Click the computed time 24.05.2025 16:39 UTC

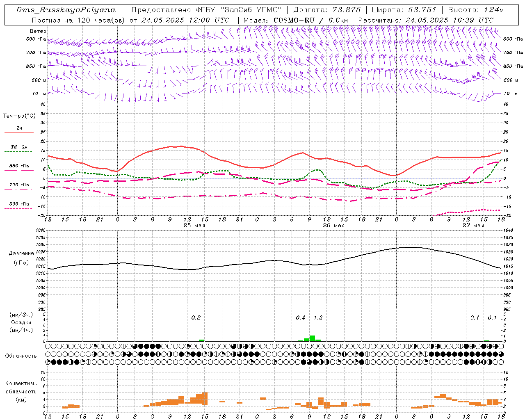450,20
